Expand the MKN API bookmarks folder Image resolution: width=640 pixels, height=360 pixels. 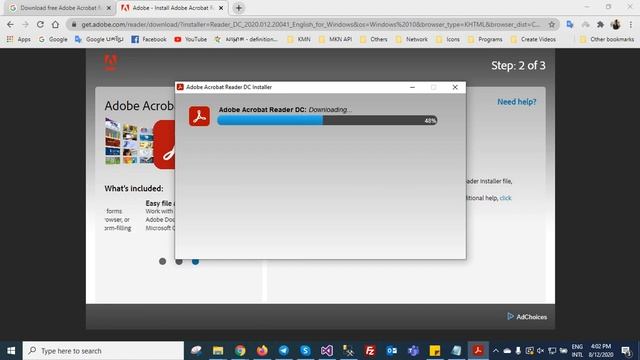335,39
